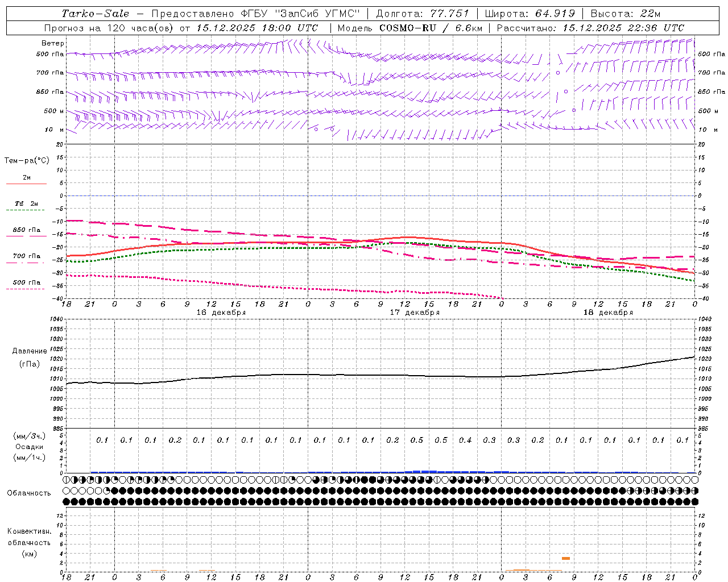728x582 pixels.
Task: Click the station name Tarko-Sale
Action: 95,14
